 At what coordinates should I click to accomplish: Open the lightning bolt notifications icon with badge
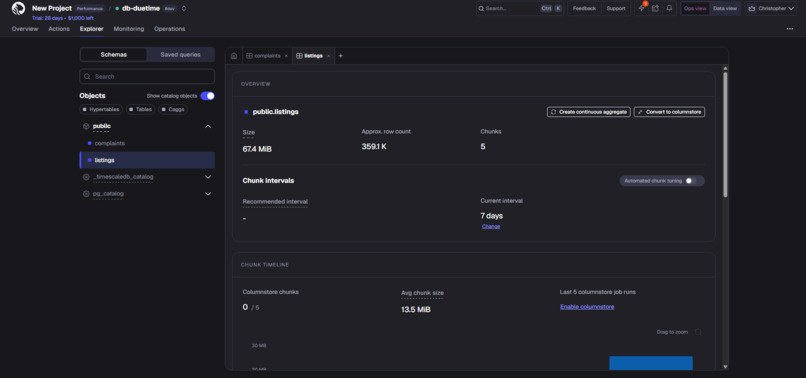tap(642, 9)
